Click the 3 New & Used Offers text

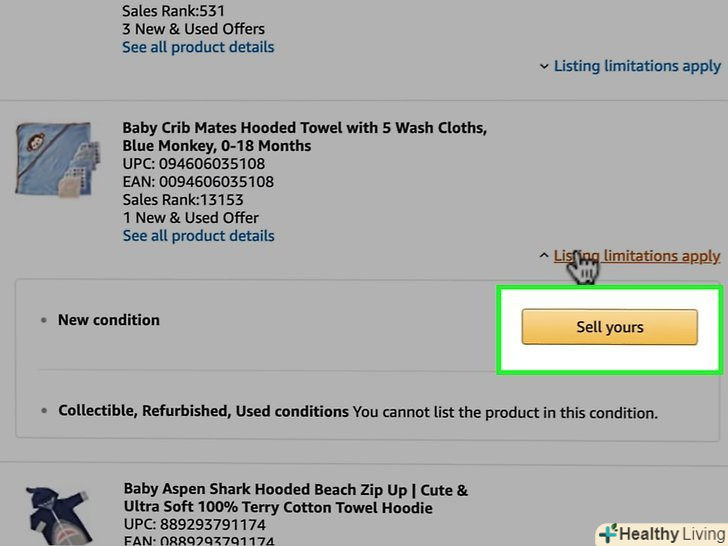(193, 28)
